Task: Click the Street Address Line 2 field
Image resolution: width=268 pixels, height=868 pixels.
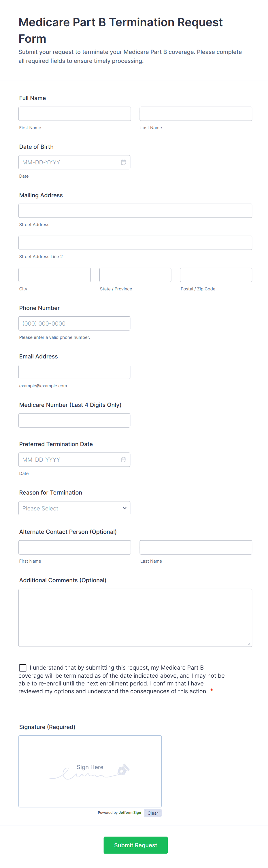Action: 135,243
